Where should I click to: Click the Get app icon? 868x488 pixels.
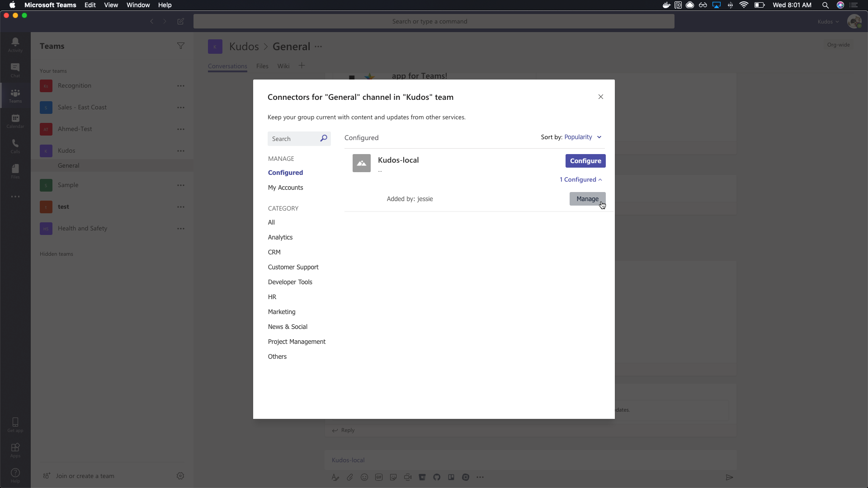point(15,425)
